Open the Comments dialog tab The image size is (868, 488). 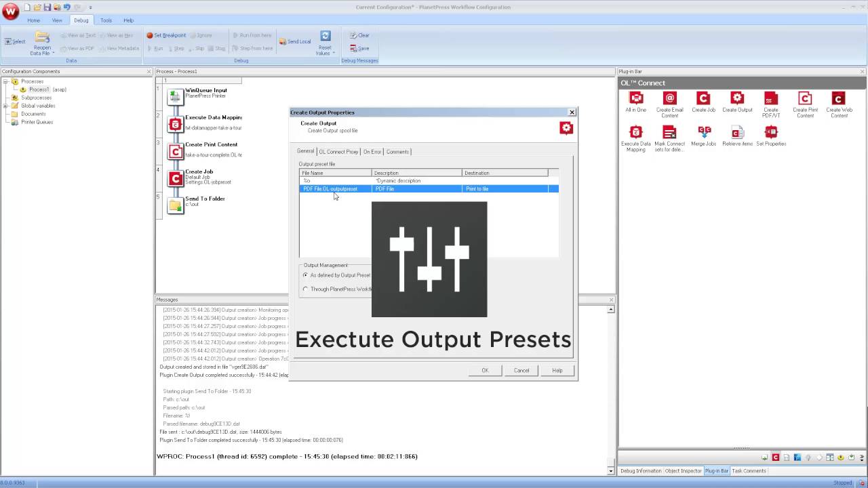(x=397, y=152)
